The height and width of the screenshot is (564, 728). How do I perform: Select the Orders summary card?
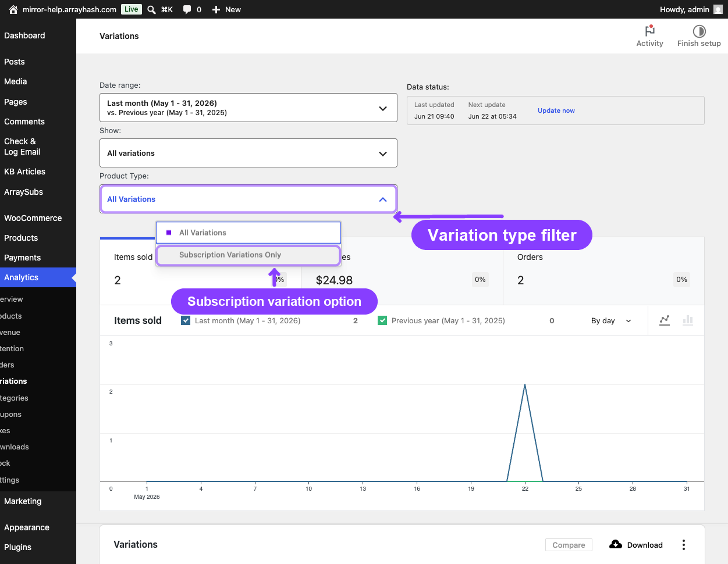click(603, 271)
